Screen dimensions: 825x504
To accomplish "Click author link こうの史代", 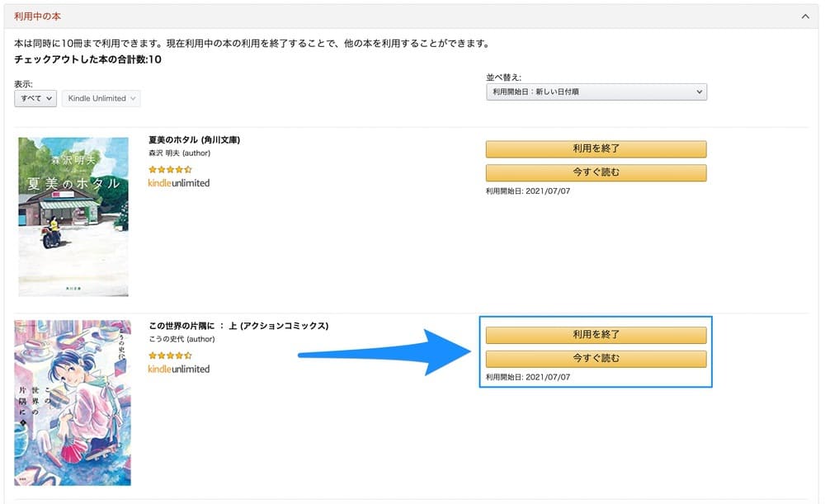I will [166, 339].
